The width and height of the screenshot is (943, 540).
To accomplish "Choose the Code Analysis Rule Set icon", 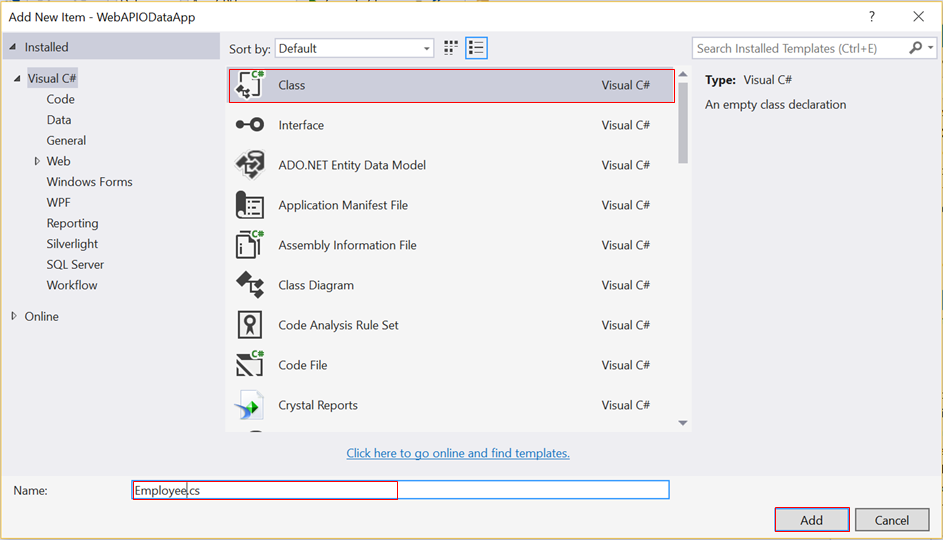I will coord(249,325).
